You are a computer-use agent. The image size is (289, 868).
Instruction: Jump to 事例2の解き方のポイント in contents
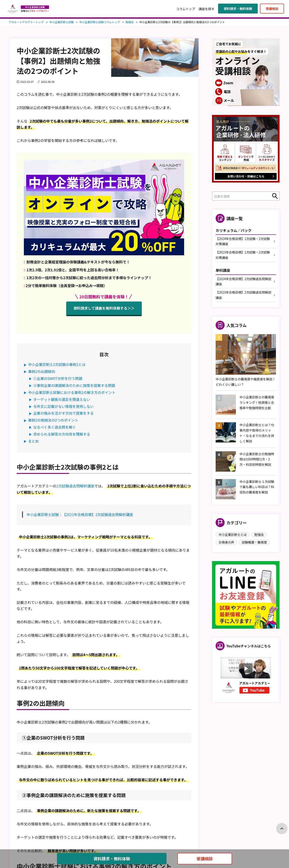tap(72, 393)
